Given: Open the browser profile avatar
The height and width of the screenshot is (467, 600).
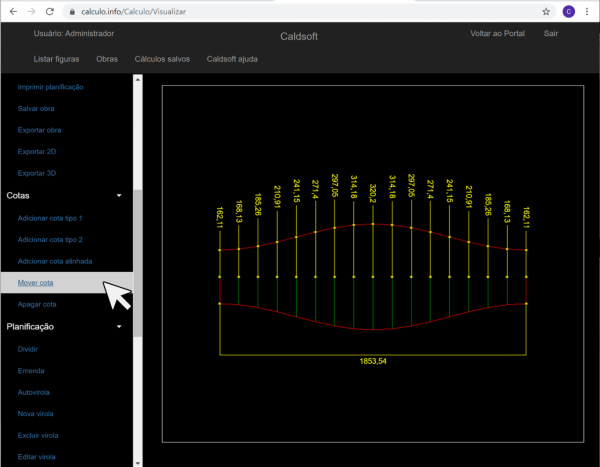Looking at the screenshot, I should [569, 11].
